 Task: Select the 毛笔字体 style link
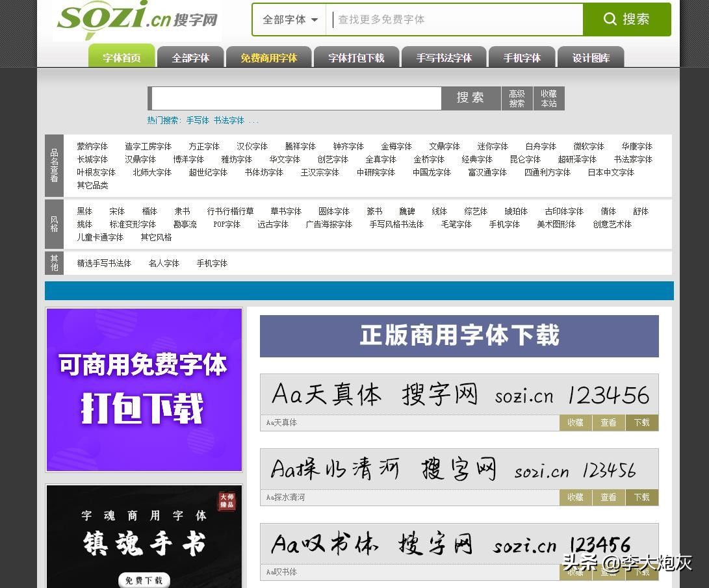pyautogui.click(x=456, y=224)
